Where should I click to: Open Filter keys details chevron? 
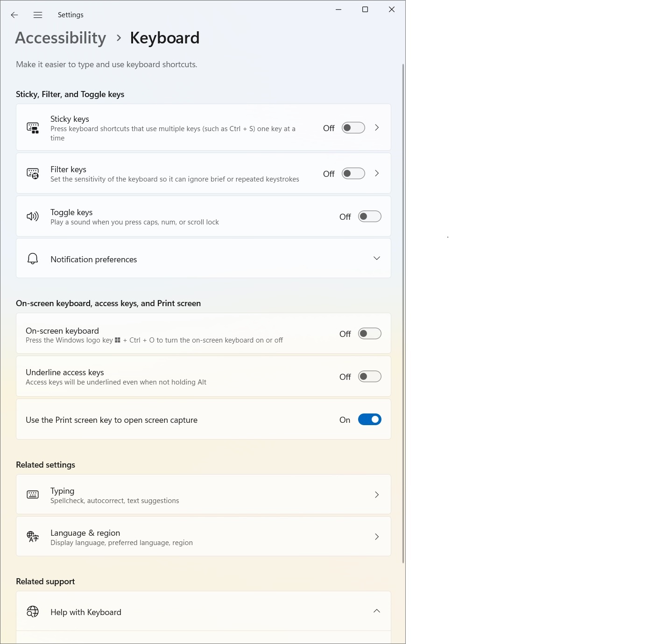coord(377,173)
